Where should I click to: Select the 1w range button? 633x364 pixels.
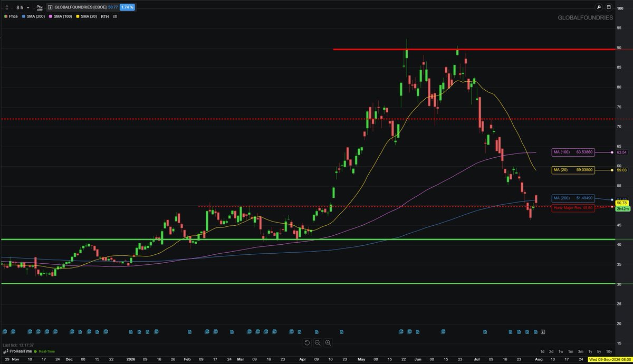click(561, 351)
